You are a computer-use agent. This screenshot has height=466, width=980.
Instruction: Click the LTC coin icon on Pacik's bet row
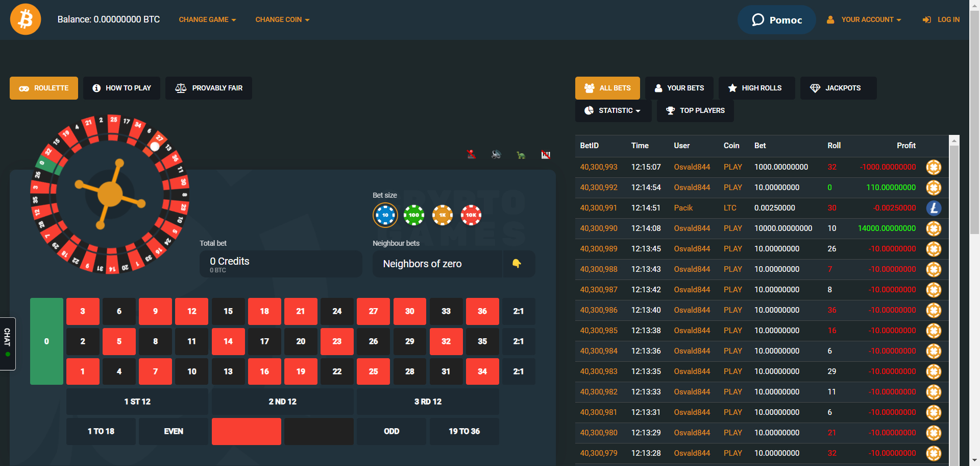(x=934, y=208)
